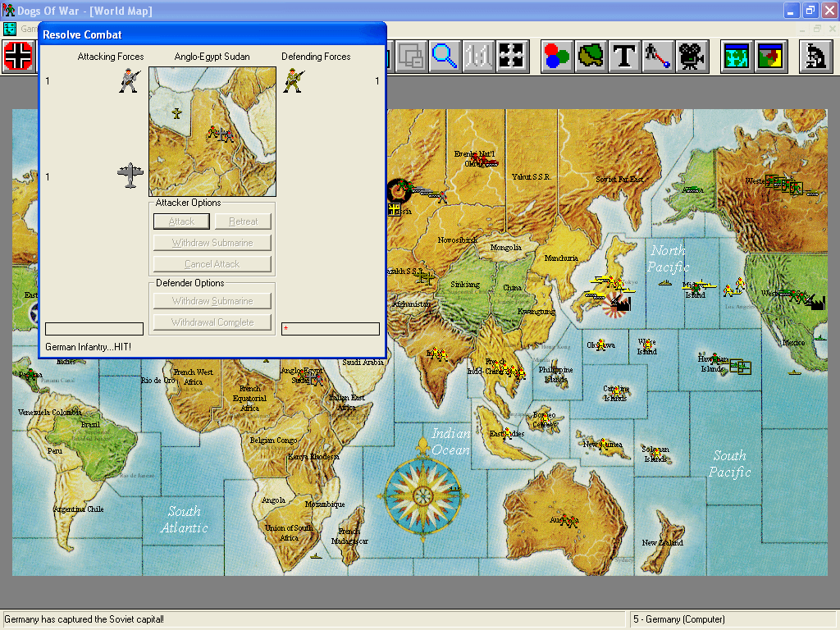Click the 'German Infantry...HIT!' message
This screenshot has width=840, height=630.
[x=89, y=347]
